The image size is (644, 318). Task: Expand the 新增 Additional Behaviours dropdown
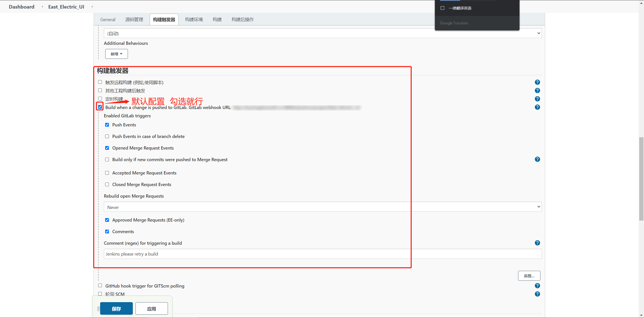point(116,54)
